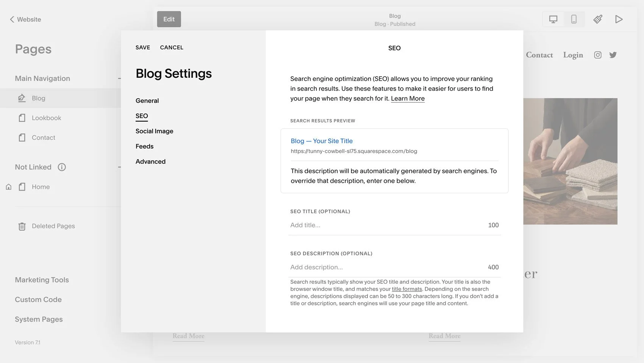Image resolution: width=644 pixels, height=363 pixels.
Task: Open System Pages in sidebar
Action: coord(39,319)
